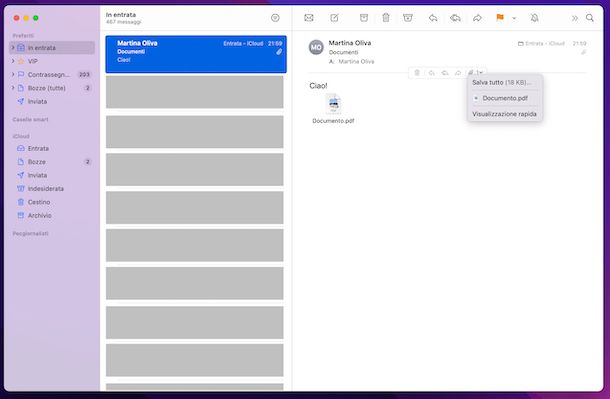610x399 pixels.
Task: Reply all from the inline hover bar
Action: (x=445, y=73)
